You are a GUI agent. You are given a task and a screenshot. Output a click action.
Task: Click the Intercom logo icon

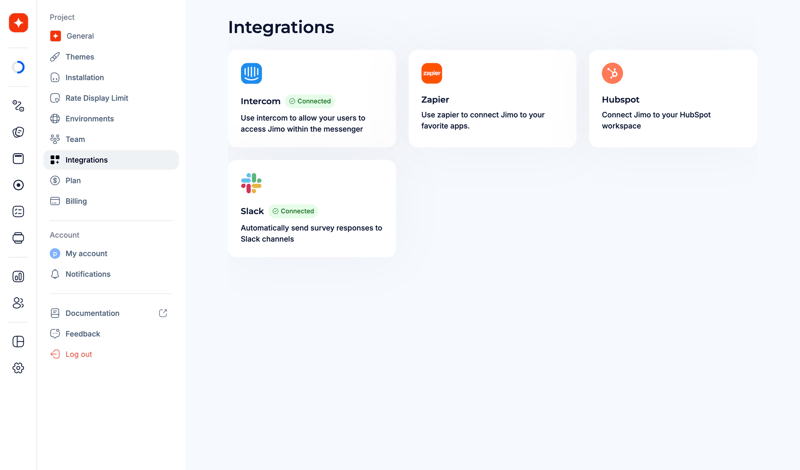252,73
